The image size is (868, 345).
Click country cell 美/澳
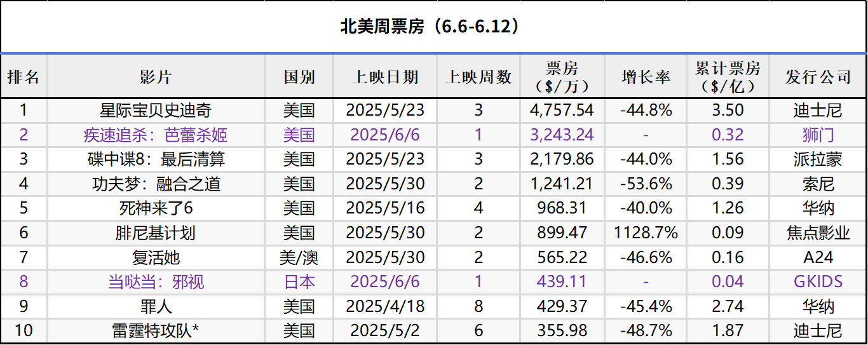coord(299,257)
